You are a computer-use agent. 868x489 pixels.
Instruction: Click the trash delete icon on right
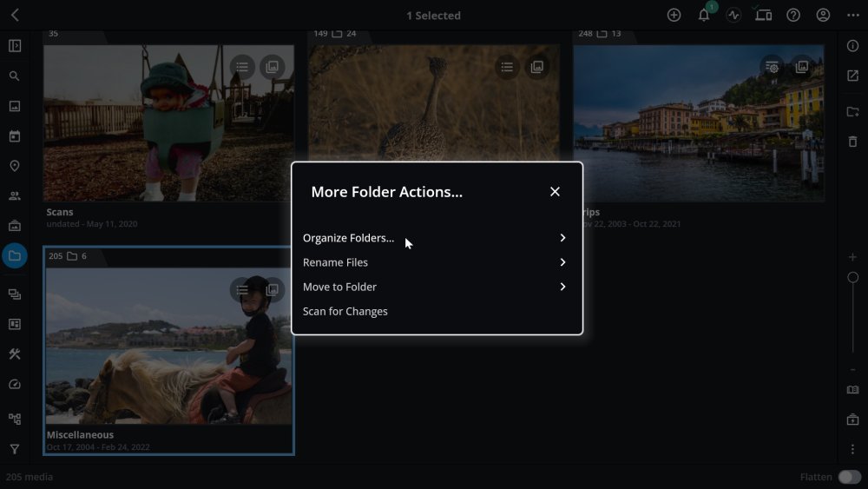(853, 142)
